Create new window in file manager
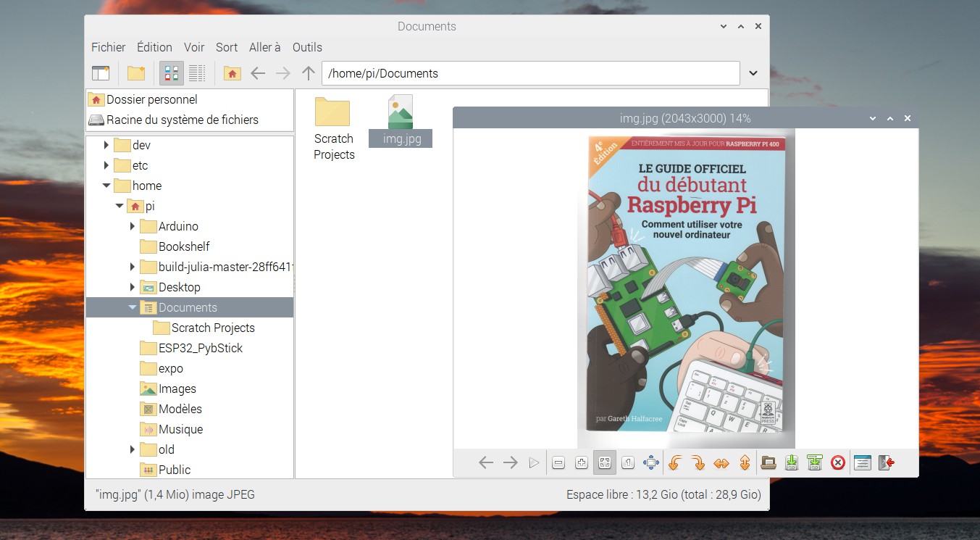Screen dimensions: 980x540 (101, 73)
